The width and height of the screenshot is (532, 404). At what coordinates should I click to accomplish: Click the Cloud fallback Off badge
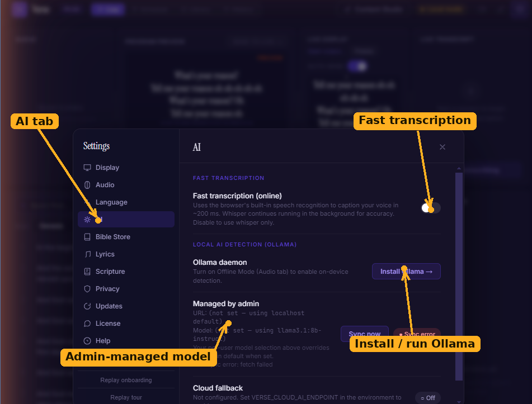[427, 398]
